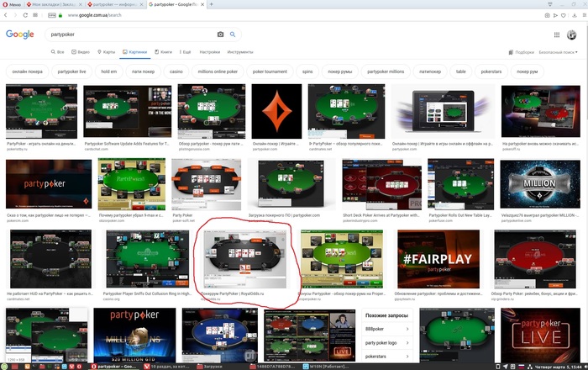
Task: Open 'Настройки' search settings
Action: pyautogui.click(x=210, y=52)
